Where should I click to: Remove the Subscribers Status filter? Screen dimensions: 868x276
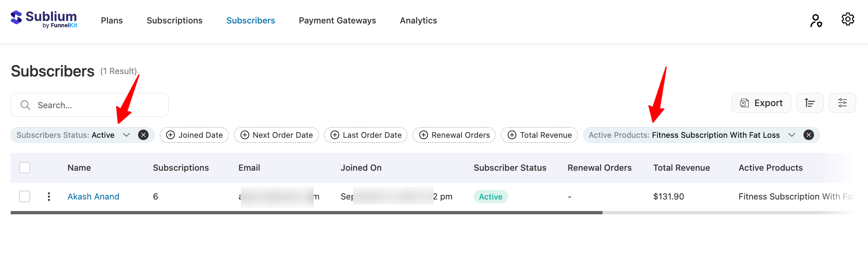143,135
